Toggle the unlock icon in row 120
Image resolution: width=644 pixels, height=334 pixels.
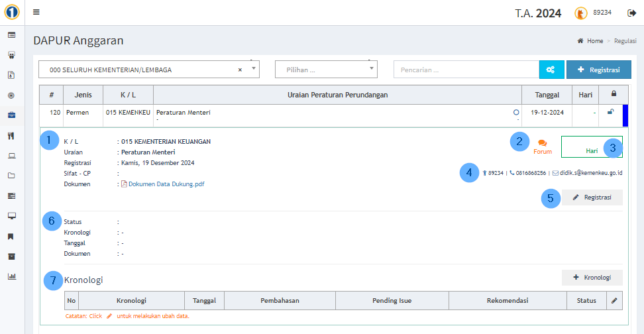pyautogui.click(x=610, y=112)
